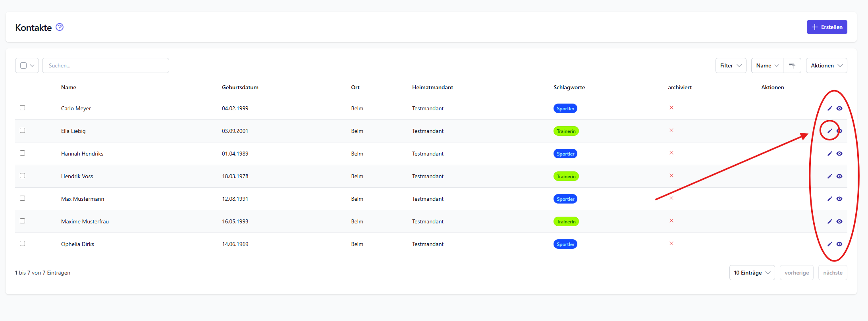Click the Suchen search field
Viewport: 868px width, 321px height.
(106, 65)
